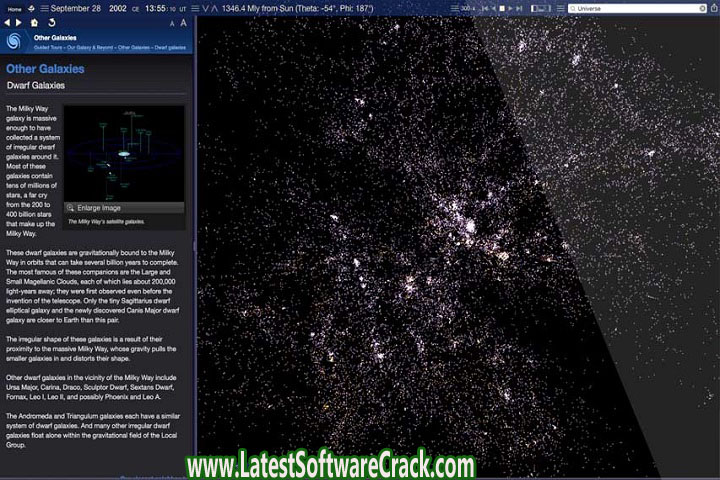
Task: Run time forward with play arrow
Action: pos(510,9)
